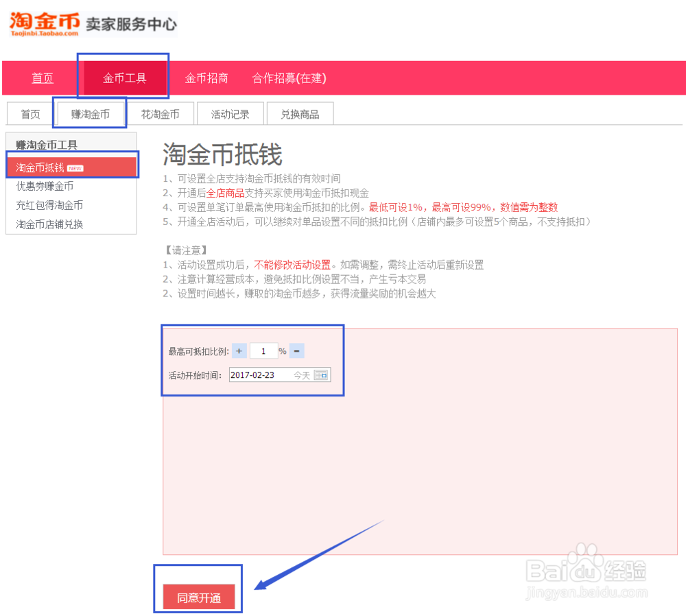This screenshot has width=686, height=616.
Task: Open the 兑换商品 sub-tab
Action: click(x=300, y=114)
